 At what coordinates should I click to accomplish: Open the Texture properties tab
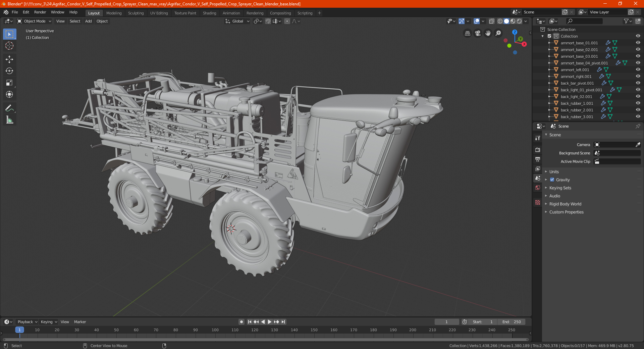(x=538, y=202)
